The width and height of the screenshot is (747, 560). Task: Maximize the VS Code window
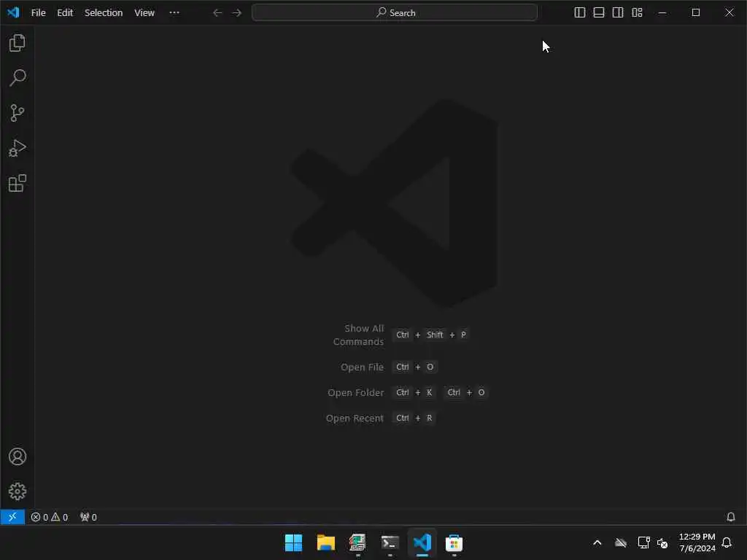695,13
